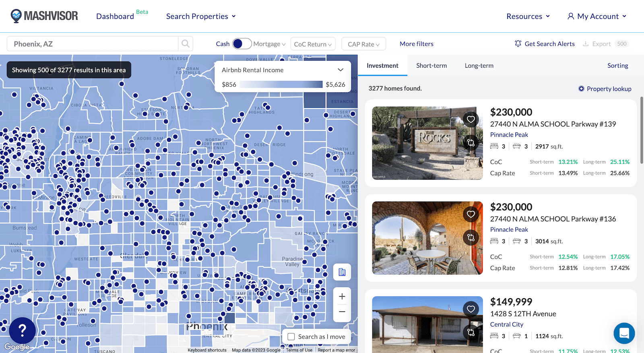644x353 pixels.
Task: Click the More filters link
Action: [x=417, y=44]
